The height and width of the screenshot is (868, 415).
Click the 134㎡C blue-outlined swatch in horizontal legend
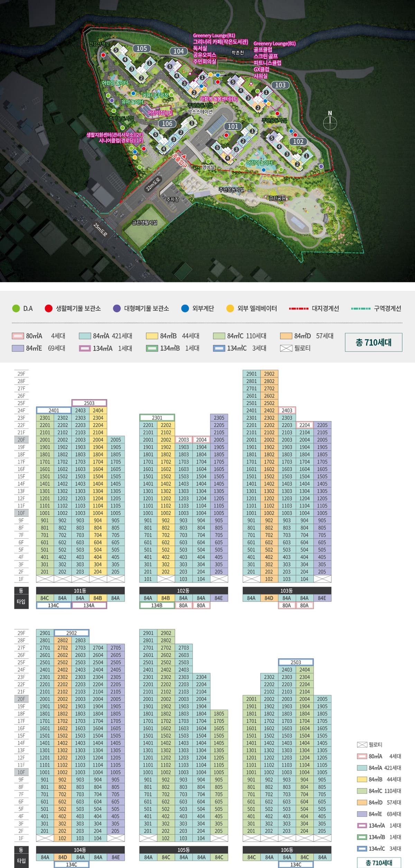[x=219, y=348]
